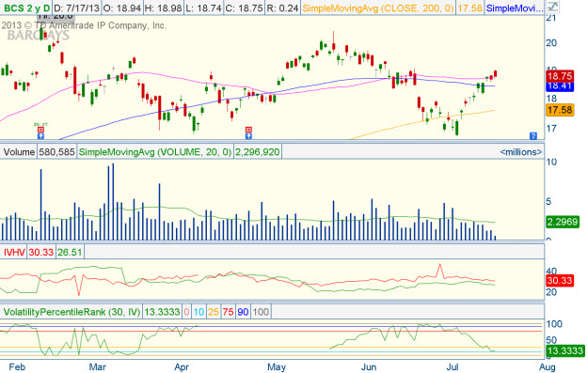Click the May label on time axis
588x373 pixels.
click(x=277, y=367)
